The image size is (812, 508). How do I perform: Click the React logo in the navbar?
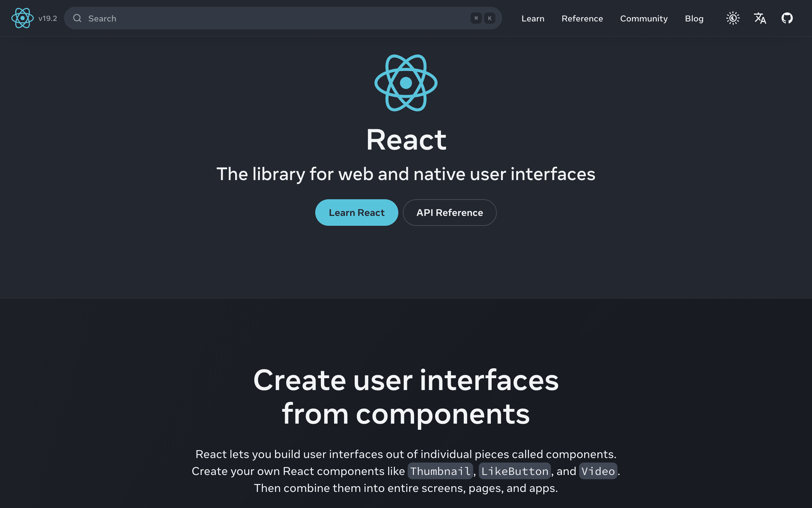coord(23,18)
